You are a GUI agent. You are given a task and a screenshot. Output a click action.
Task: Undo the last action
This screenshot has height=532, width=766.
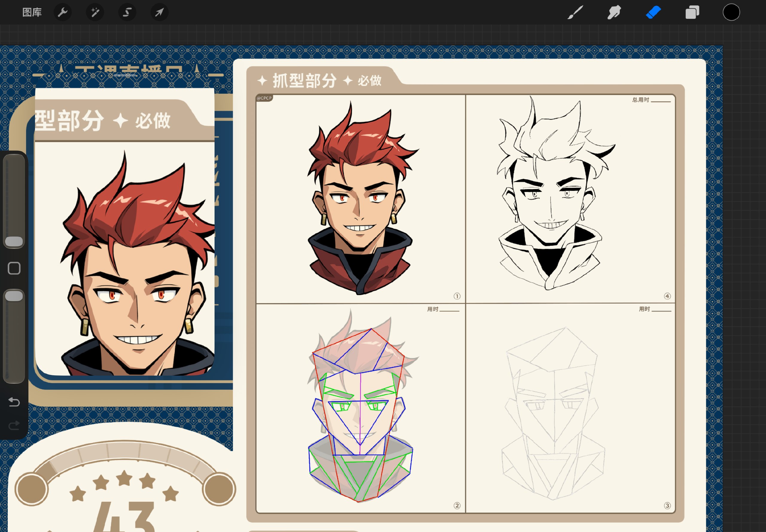click(14, 402)
